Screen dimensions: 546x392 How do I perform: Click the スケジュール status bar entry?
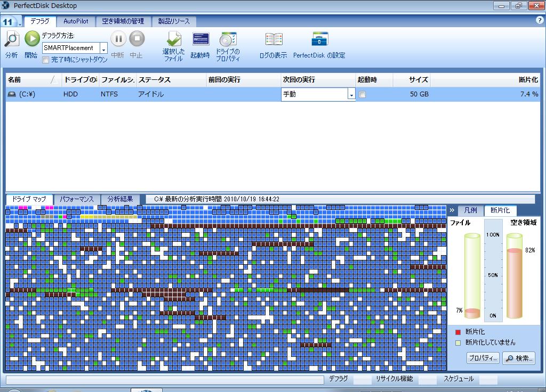click(x=459, y=379)
